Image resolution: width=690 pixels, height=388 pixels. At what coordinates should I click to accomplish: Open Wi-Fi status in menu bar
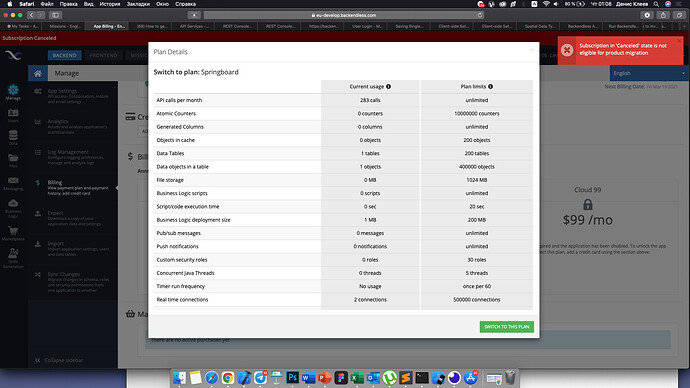[546, 4]
